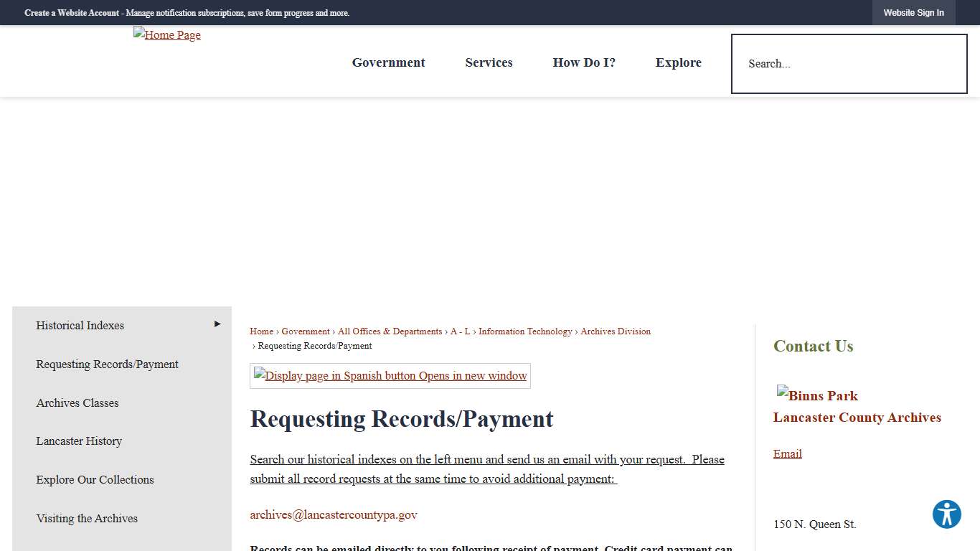Screen dimensions: 980x551
Task: Click the Information Technology breadcrumb link
Action: pos(525,331)
